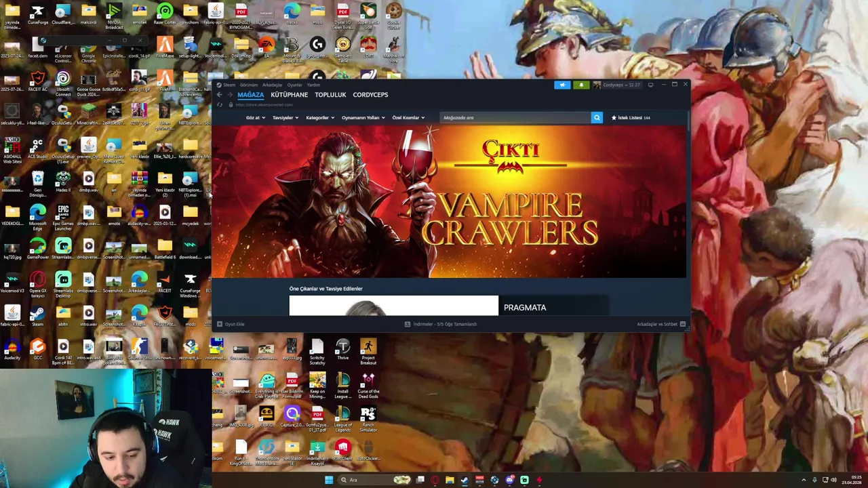Select the Battlefield 6 folder
The height and width of the screenshot is (488, 868).
[x=165, y=248]
